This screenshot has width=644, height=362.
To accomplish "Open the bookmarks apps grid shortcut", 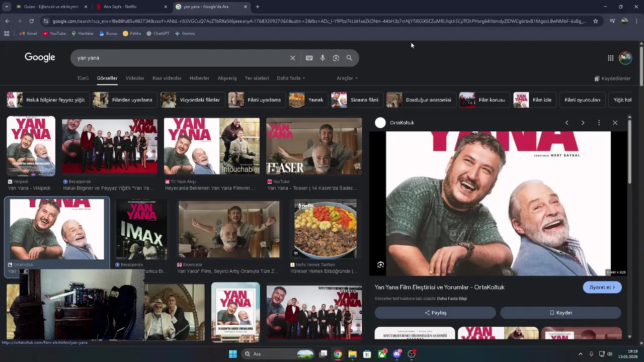I will click(x=7, y=34).
